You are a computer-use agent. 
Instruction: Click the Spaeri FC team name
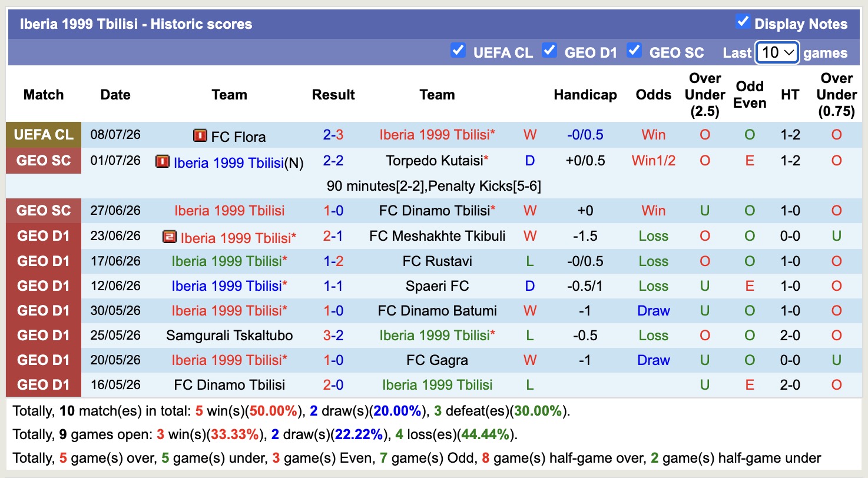(x=438, y=286)
